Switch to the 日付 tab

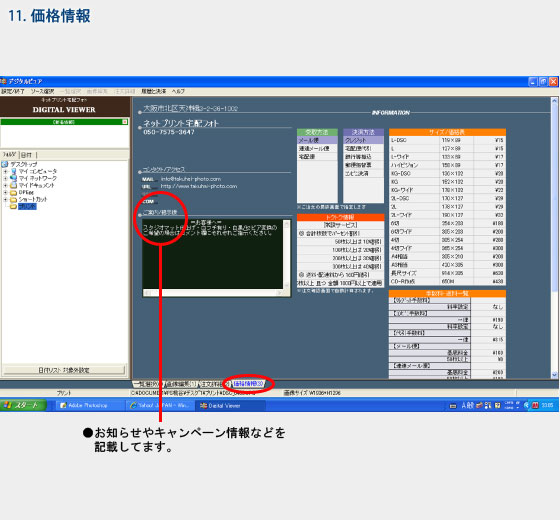click(26, 155)
